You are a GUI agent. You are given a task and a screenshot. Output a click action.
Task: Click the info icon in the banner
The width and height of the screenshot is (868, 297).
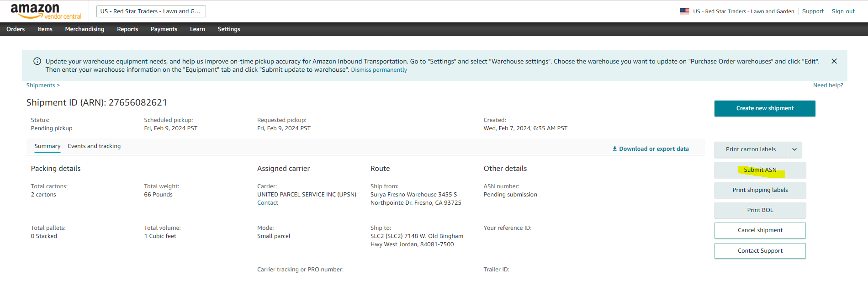click(37, 61)
